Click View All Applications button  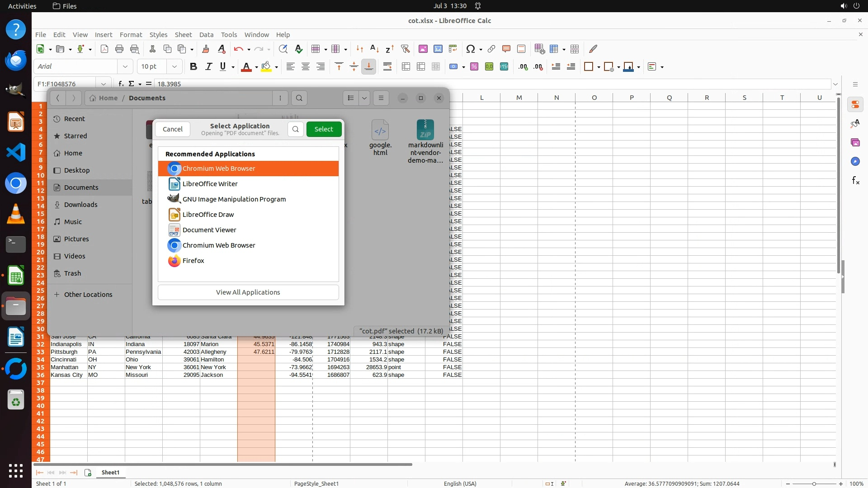point(248,292)
